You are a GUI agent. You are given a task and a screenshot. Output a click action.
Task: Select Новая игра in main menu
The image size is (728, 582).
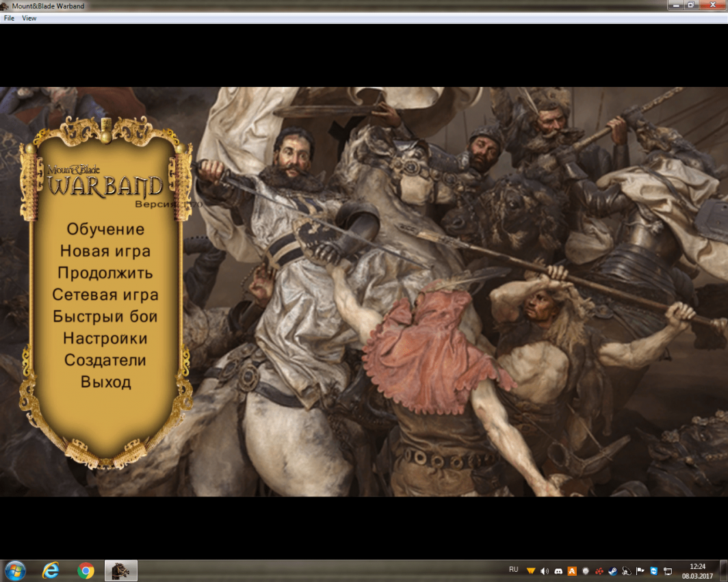pos(105,251)
